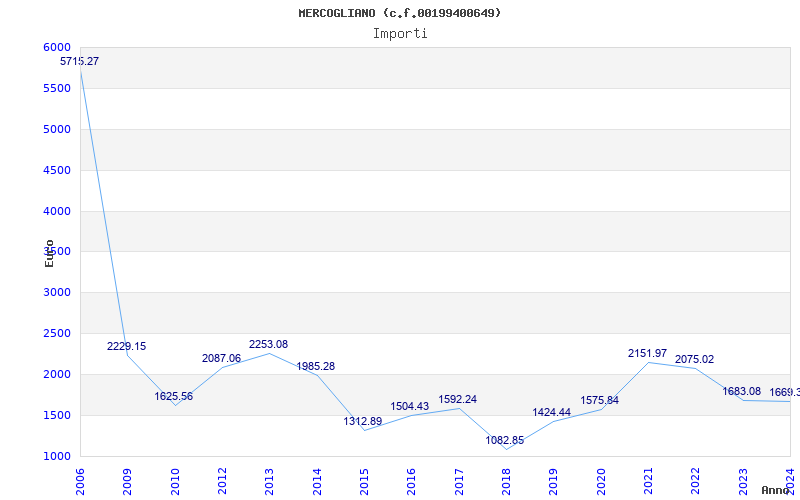This screenshot has height=500, width=800.
Task: Click the x-axis year 2012
Action: 222,482
